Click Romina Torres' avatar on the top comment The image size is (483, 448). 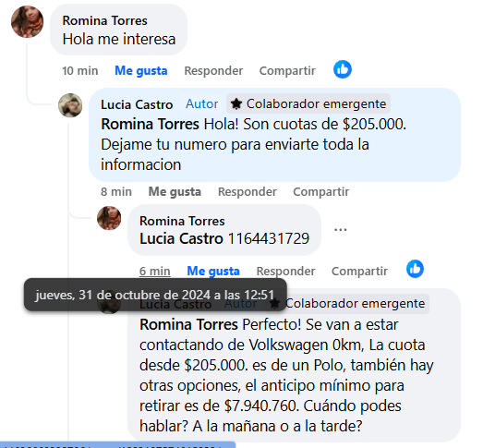[x=27, y=21]
